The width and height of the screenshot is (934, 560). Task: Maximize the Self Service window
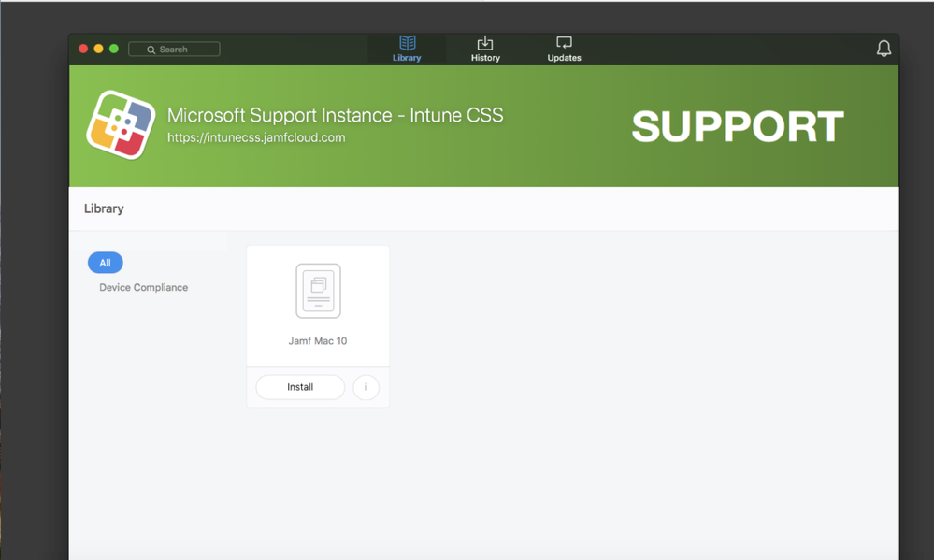tap(114, 49)
